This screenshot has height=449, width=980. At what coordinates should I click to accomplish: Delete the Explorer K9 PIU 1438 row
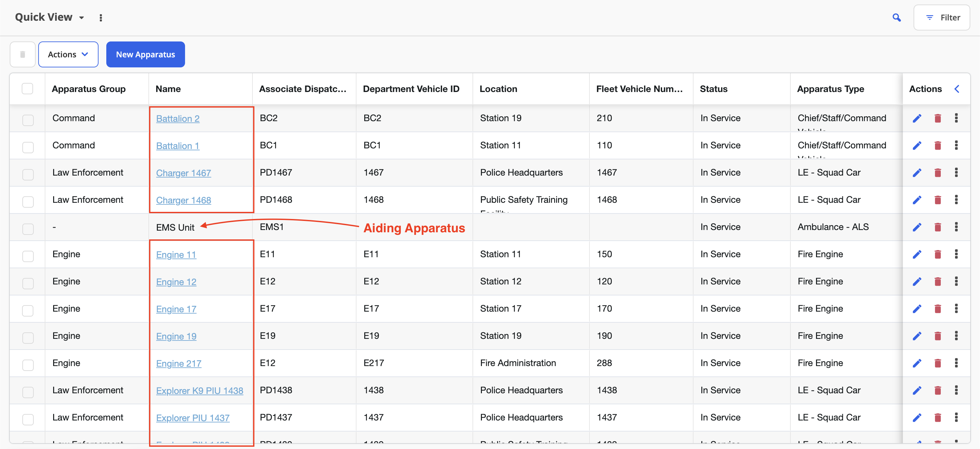[938, 391]
